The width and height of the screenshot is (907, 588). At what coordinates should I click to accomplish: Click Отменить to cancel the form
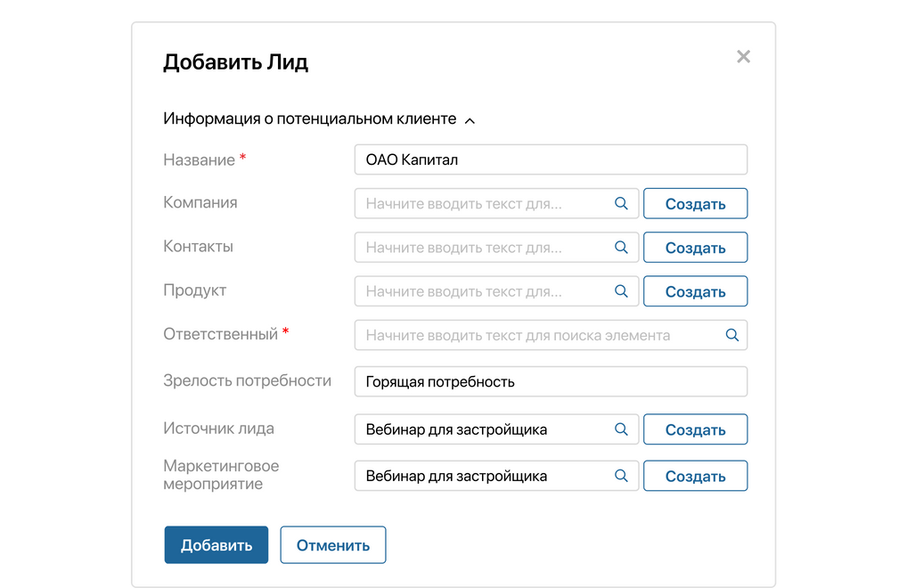pyautogui.click(x=332, y=544)
